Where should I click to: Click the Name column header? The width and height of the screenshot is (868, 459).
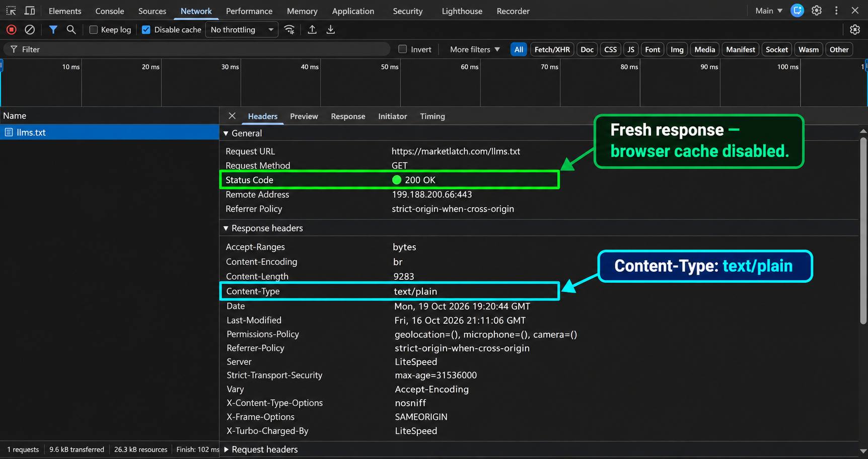tap(109, 116)
